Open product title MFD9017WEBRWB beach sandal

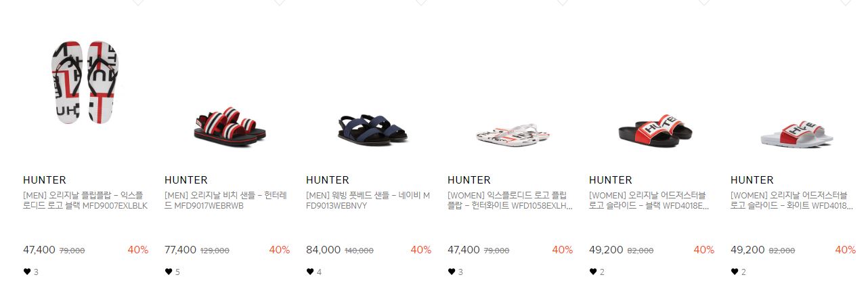(226, 200)
